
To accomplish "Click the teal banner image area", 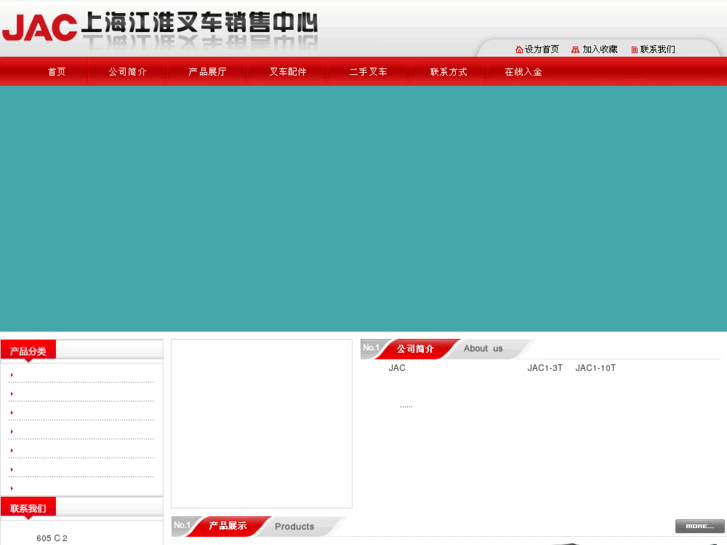I will 364,208.
